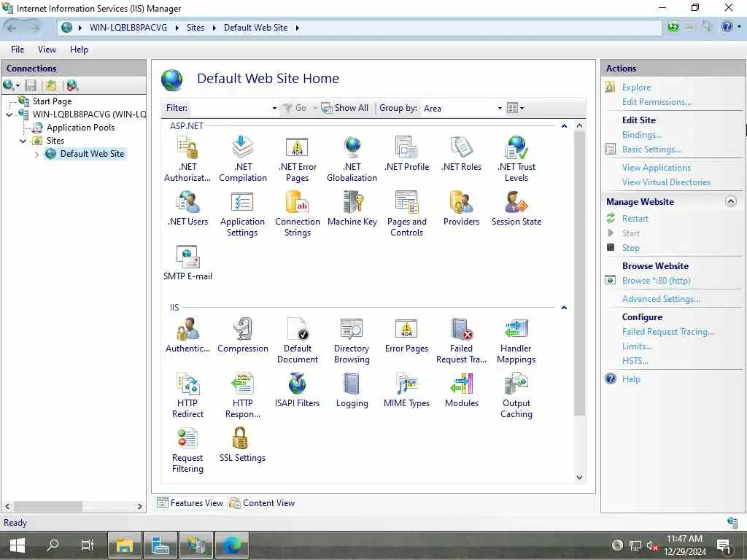
Task: Select the Modules icon
Action: click(x=461, y=390)
